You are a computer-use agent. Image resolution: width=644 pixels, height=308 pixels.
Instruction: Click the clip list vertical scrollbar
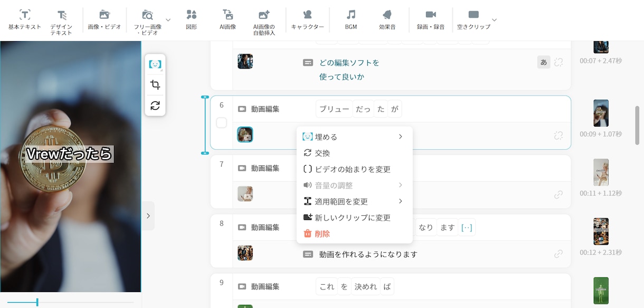[637, 126]
